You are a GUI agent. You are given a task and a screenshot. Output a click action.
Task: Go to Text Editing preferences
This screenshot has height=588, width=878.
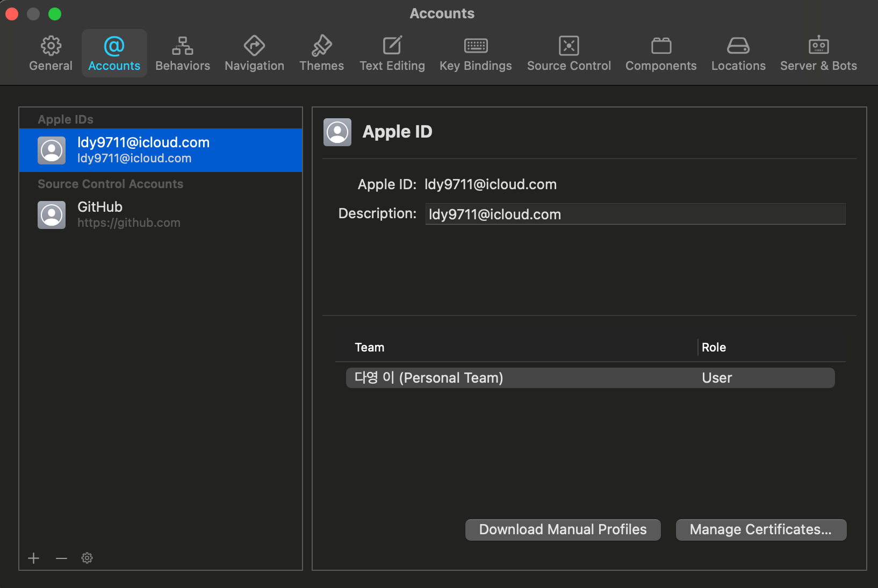(392, 53)
